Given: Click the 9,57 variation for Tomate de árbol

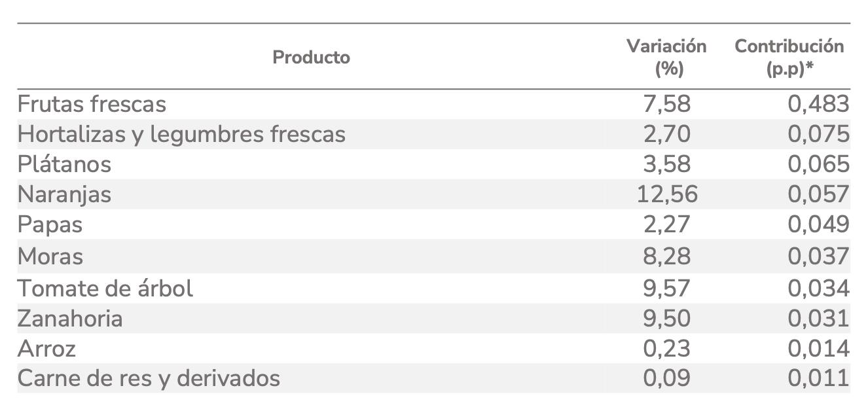Looking at the screenshot, I should [x=667, y=288].
